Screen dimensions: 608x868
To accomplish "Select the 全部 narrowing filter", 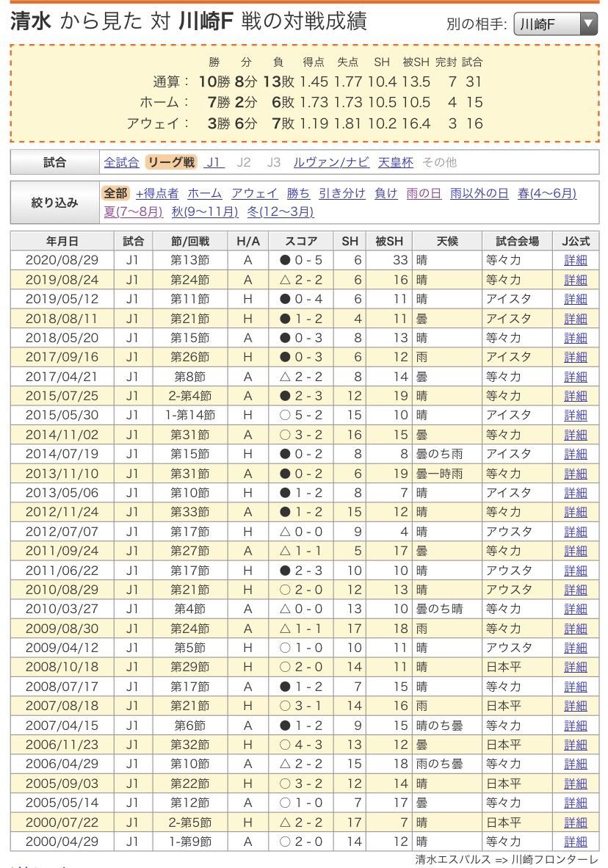I will (x=115, y=193).
